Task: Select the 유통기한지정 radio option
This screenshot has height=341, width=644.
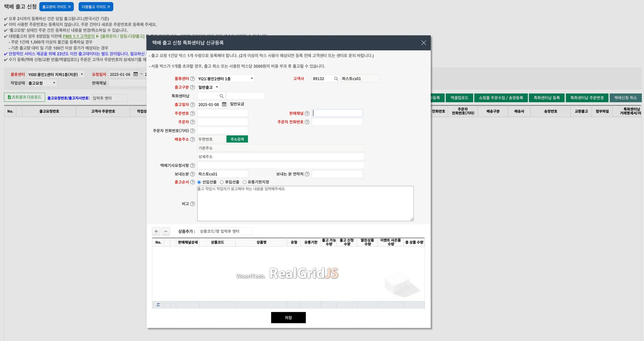Action: [x=244, y=182]
